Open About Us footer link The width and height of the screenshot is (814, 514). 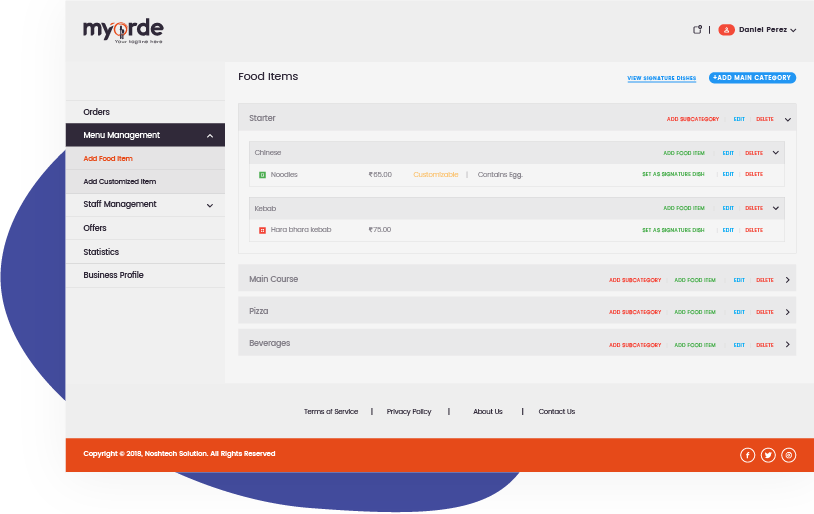coord(487,412)
